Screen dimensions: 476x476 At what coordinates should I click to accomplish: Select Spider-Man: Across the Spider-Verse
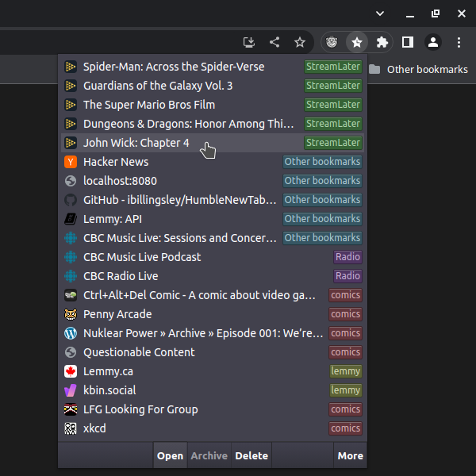pyautogui.click(x=213, y=67)
